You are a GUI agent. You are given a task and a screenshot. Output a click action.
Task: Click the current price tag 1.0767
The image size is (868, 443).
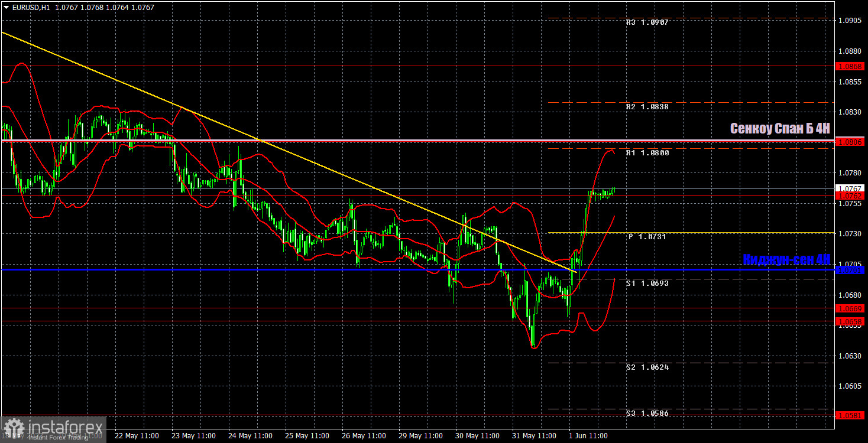(x=850, y=188)
